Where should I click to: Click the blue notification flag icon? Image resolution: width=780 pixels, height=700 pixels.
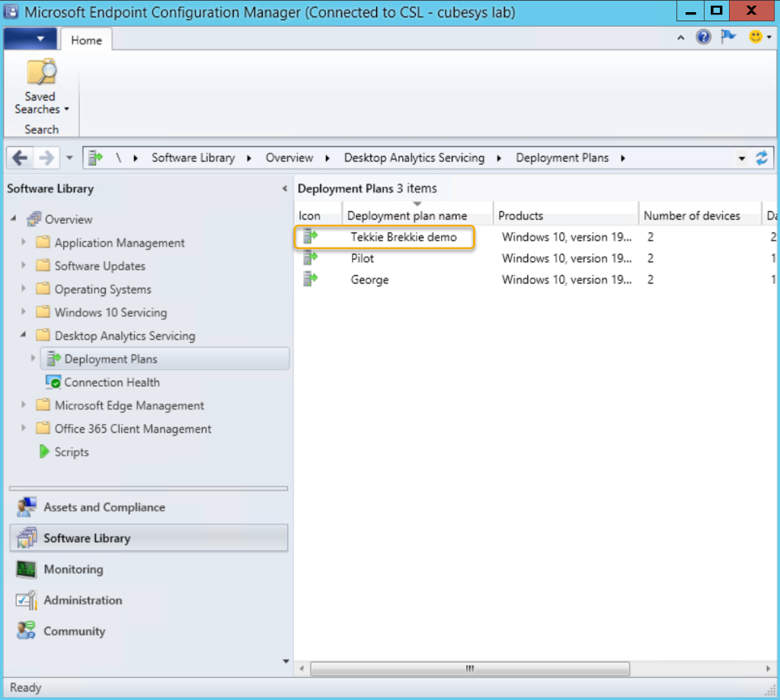(x=728, y=37)
